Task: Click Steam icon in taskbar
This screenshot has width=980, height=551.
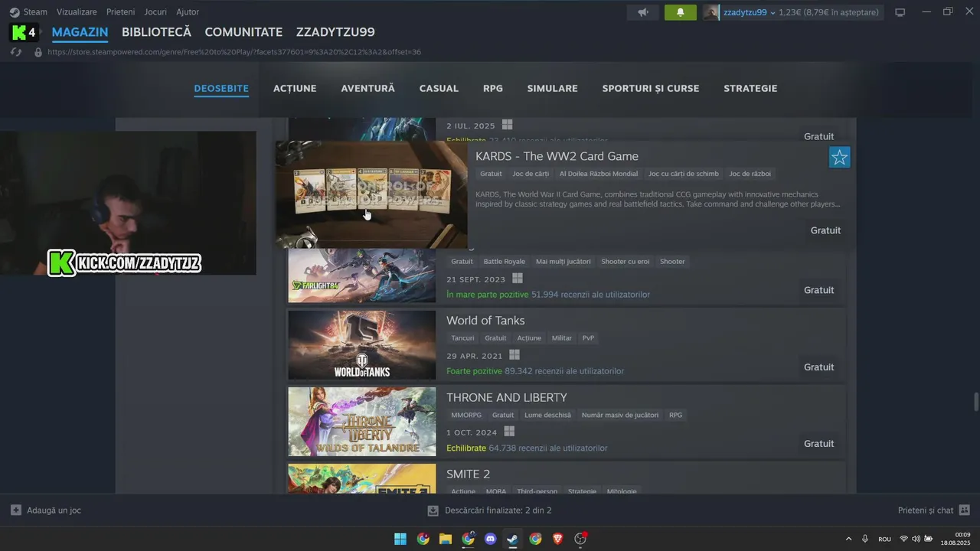Action: (513, 539)
